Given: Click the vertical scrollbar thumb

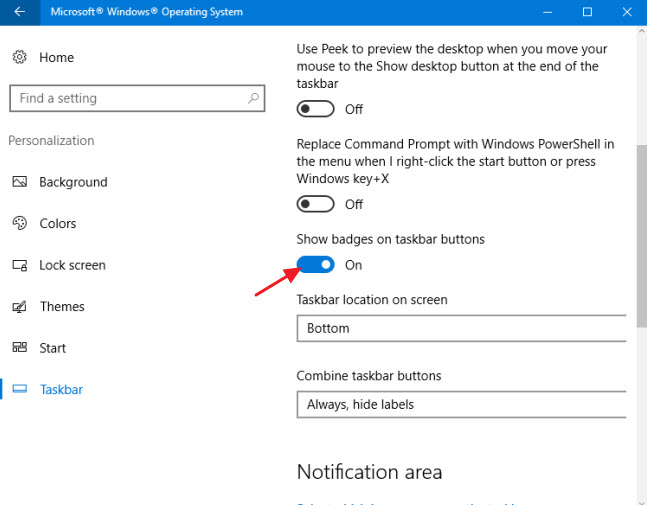Looking at the screenshot, I should tap(642, 235).
